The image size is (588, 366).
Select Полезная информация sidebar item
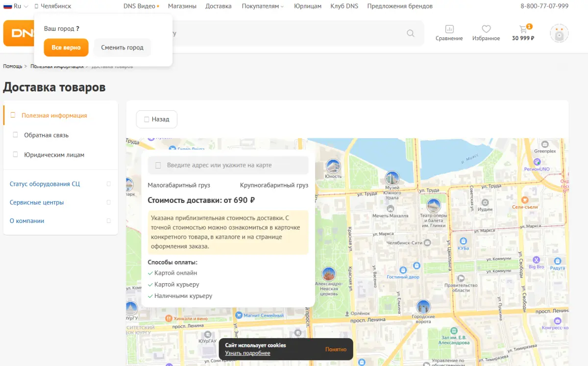point(60,116)
